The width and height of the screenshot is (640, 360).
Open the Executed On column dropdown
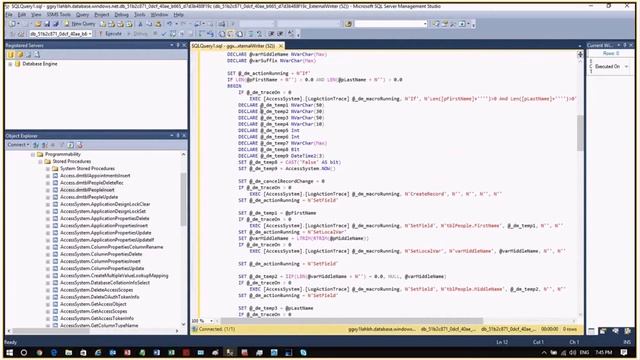[x=626, y=67]
